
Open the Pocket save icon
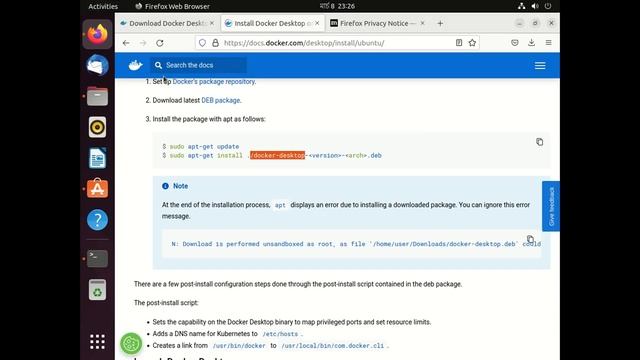(x=515, y=43)
